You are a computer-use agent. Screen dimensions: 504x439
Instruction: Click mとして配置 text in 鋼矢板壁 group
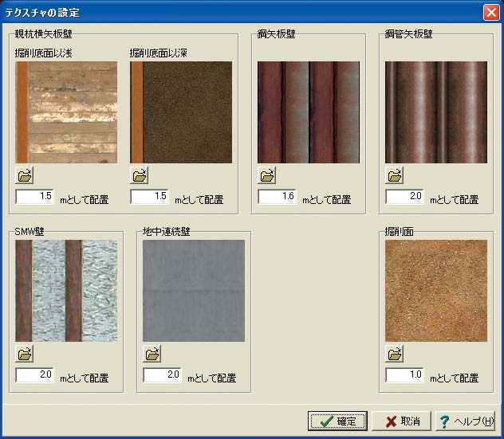coord(327,200)
